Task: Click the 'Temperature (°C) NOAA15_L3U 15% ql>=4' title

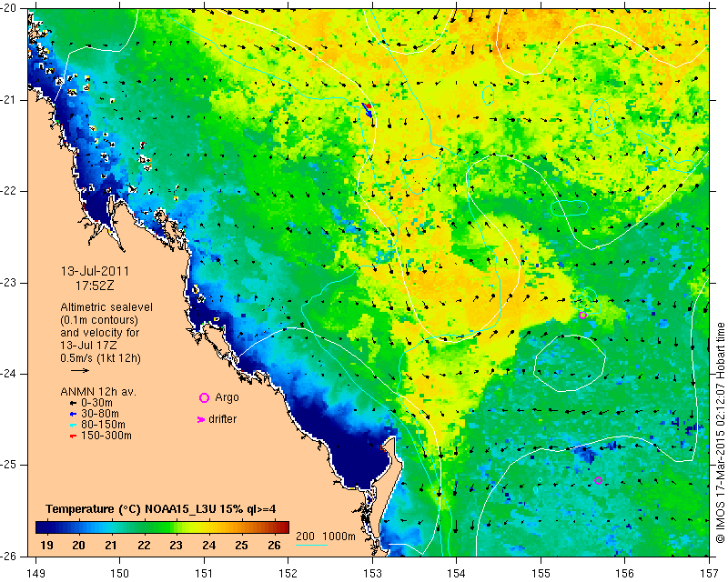Action: [161, 509]
